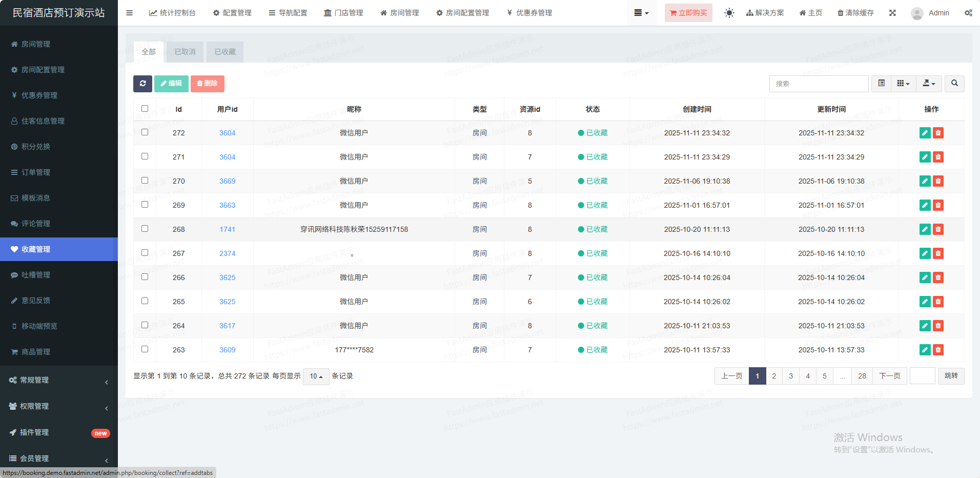Click user ID link 3669
Image resolution: width=980 pixels, height=478 pixels.
pos(227,181)
